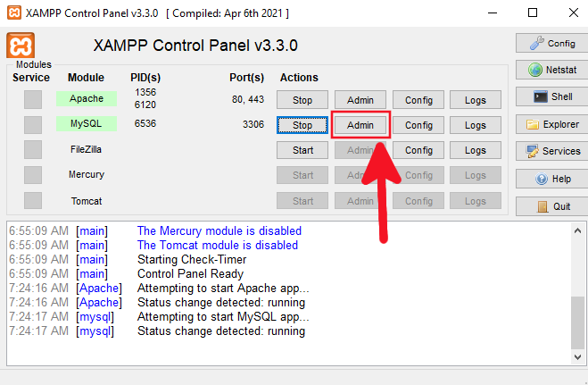Open FileZilla Config menu
The width and height of the screenshot is (588, 385).
pos(418,150)
